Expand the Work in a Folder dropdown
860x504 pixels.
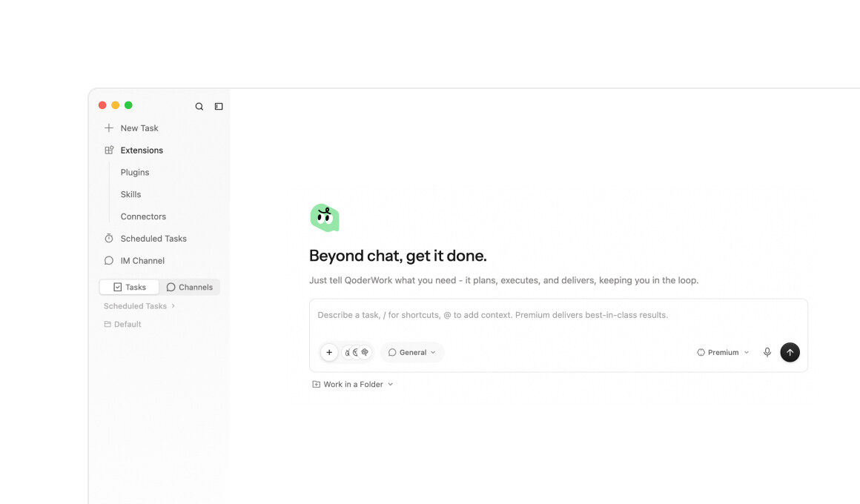click(x=353, y=385)
